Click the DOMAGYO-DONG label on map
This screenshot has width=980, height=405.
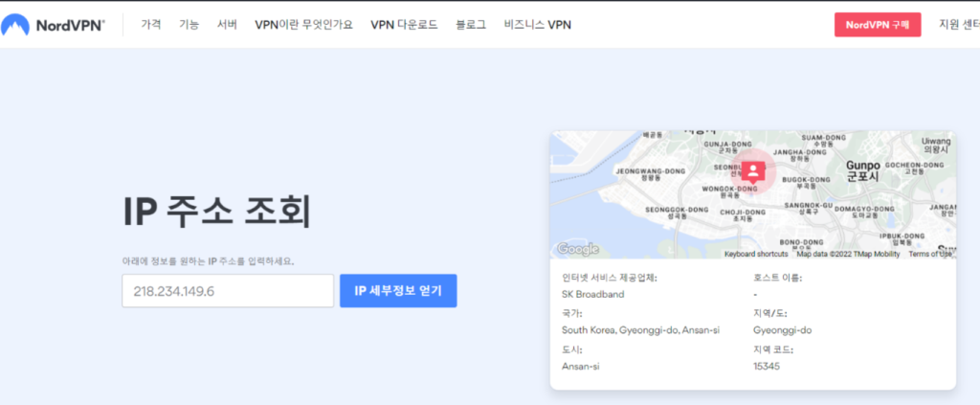864,212
